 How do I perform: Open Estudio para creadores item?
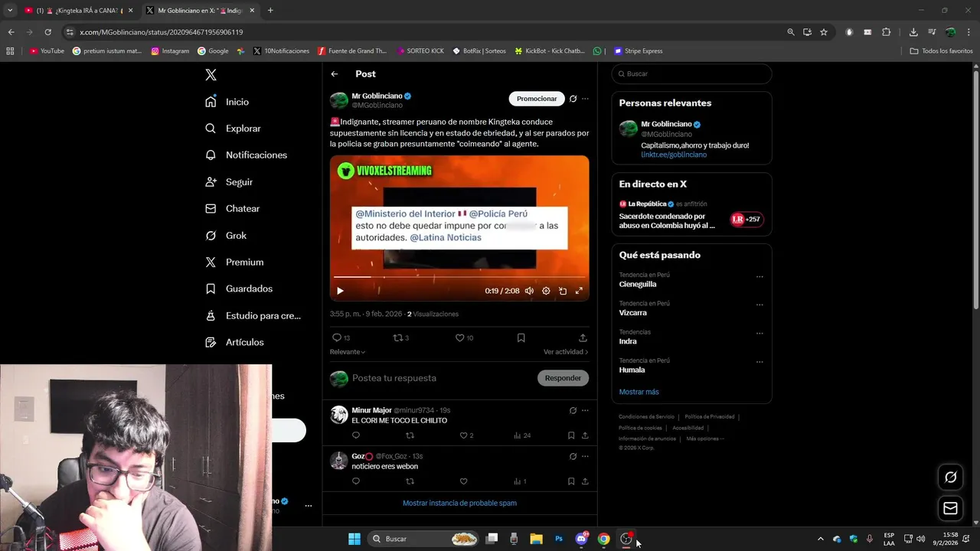(x=253, y=315)
